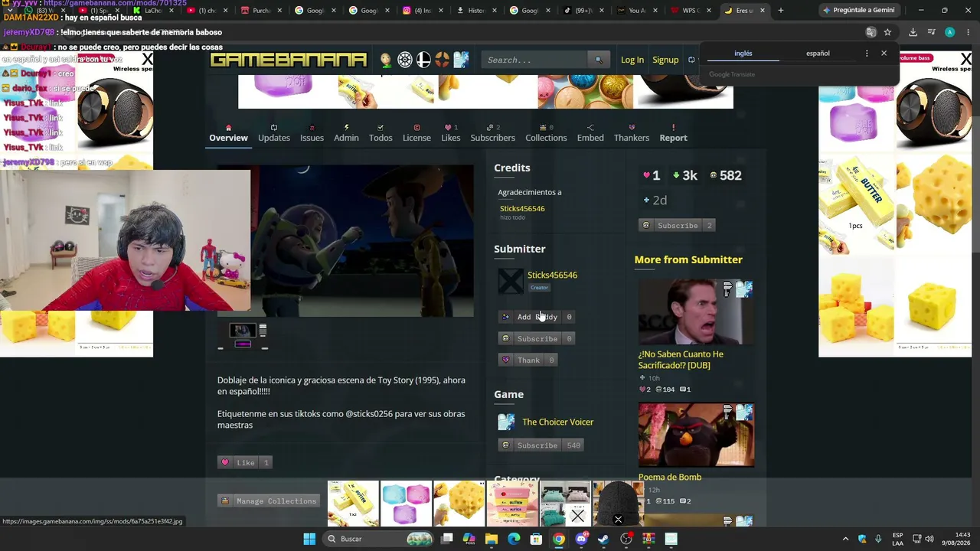Select inglés language in Translate popup
980x551 pixels.
743,54
